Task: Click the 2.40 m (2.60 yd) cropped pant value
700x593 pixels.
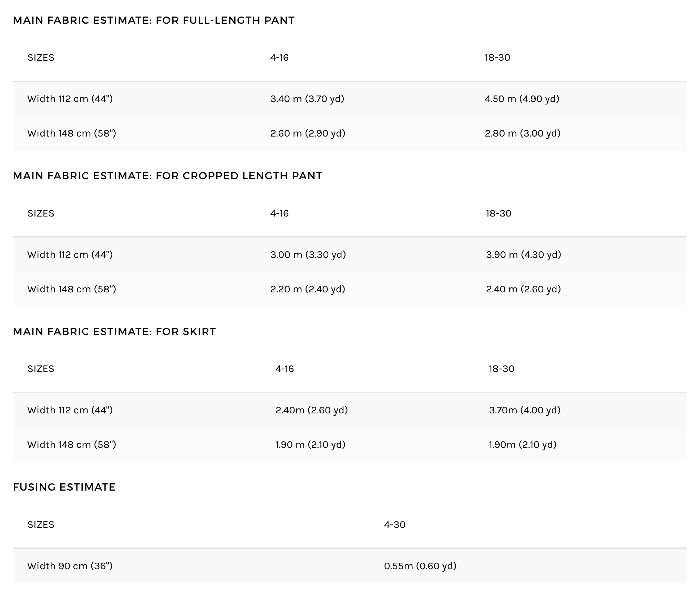Action: [524, 289]
